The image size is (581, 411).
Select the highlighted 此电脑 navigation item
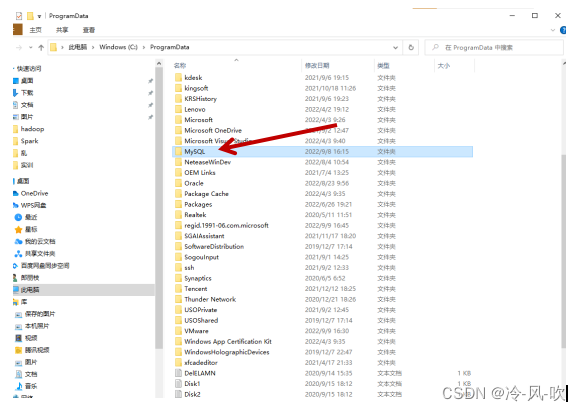83,290
